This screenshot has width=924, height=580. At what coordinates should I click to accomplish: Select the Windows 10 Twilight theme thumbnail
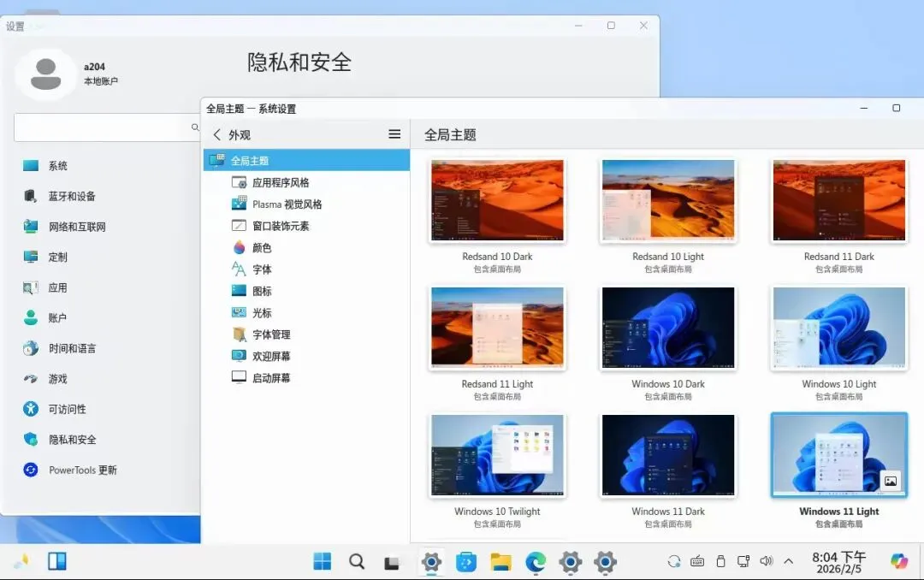click(497, 455)
